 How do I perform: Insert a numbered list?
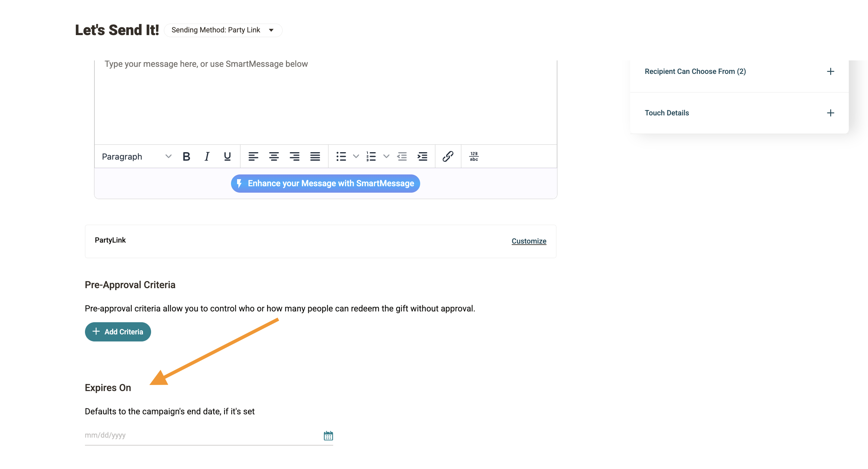tap(371, 157)
